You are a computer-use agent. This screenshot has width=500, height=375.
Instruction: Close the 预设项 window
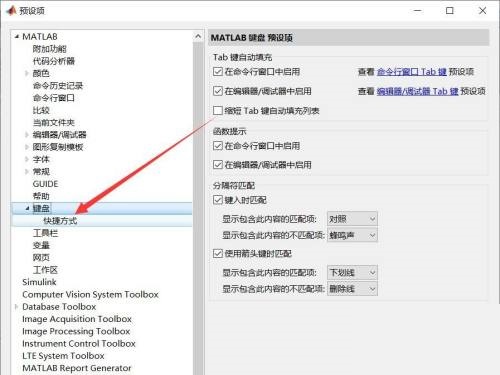pos(482,11)
